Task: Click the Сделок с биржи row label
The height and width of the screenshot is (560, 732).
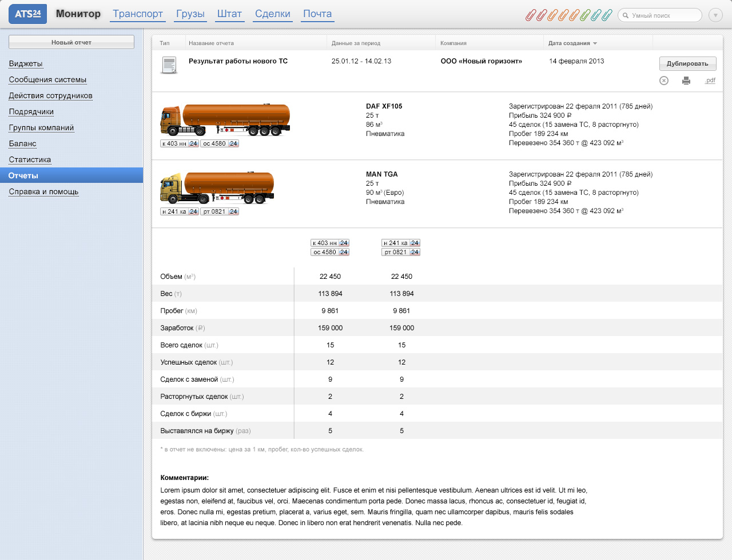Action: (194, 414)
